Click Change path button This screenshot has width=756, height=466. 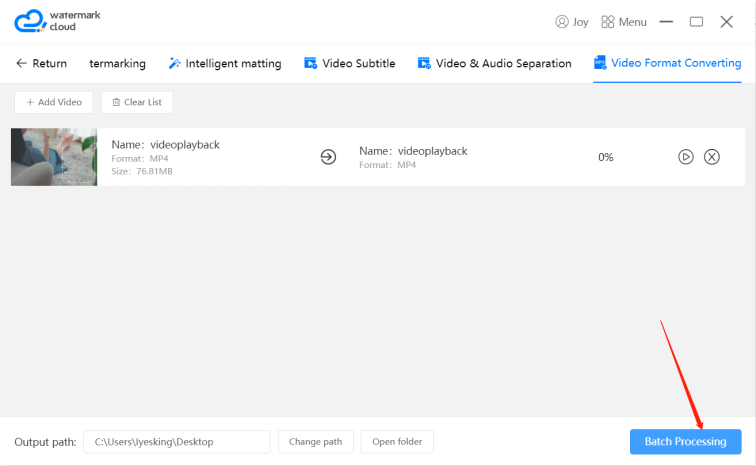pyautogui.click(x=316, y=442)
